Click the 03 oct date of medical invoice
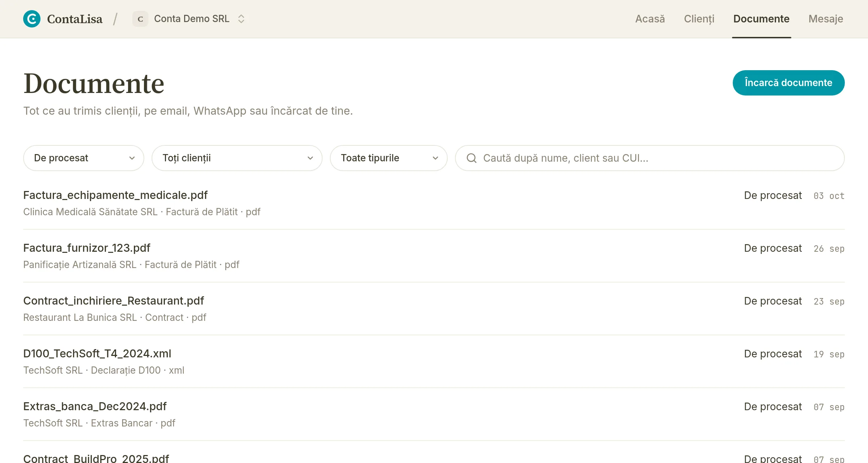The height and width of the screenshot is (463, 868). tap(829, 196)
